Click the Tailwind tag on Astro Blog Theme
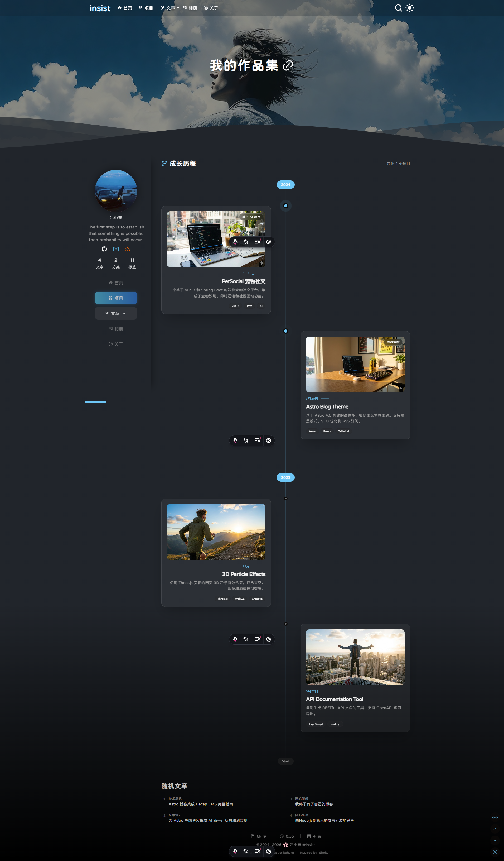The image size is (504, 861). [343, 431]
